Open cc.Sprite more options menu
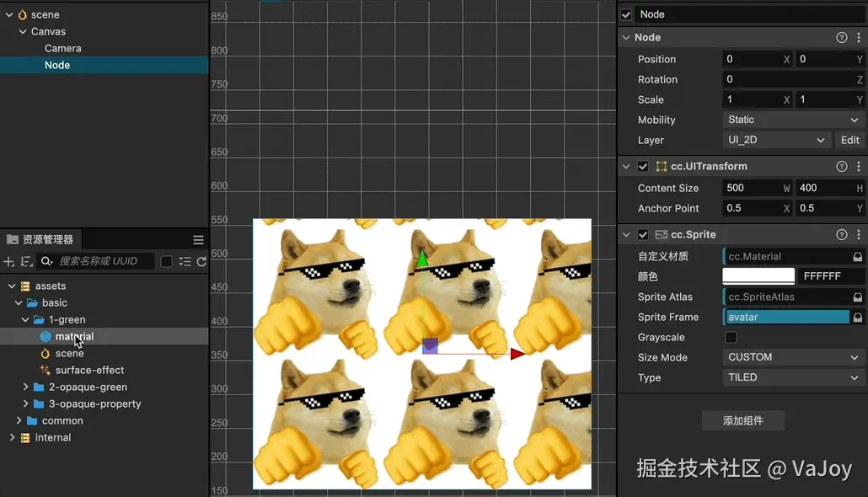This screenshot has width=868, height=497. 859,235
